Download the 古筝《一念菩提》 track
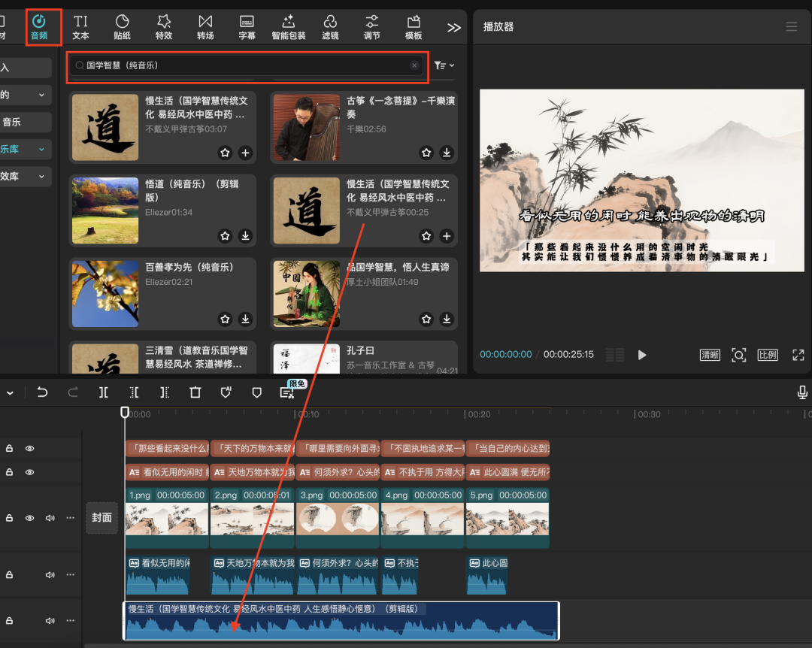 coord(447,153)
